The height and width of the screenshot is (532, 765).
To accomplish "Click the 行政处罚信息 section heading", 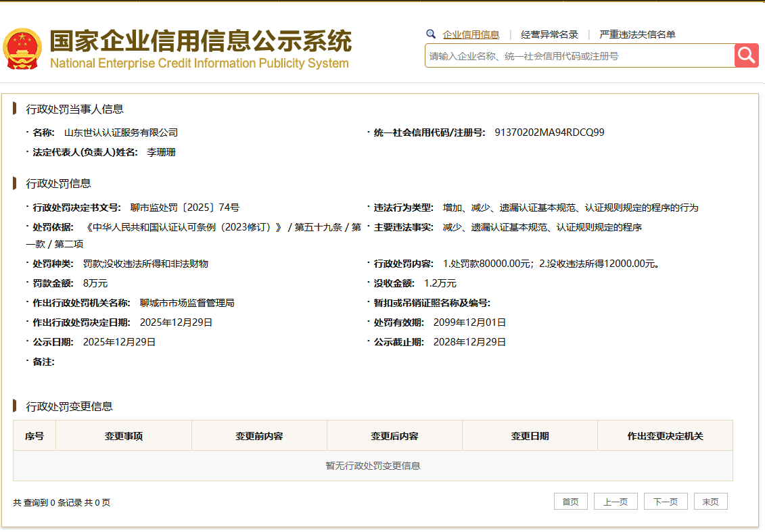I will [x=59, y=183].
